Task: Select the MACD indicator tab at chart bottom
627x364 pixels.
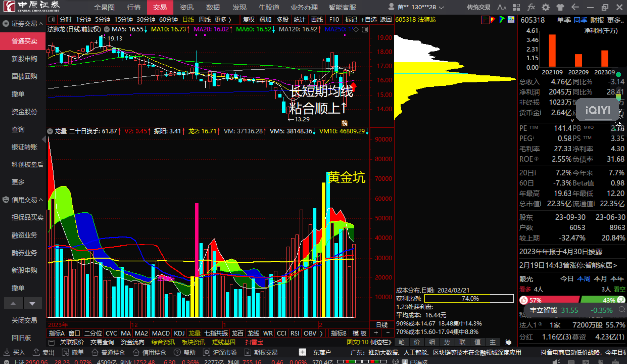Action: [x=161, y=333]
